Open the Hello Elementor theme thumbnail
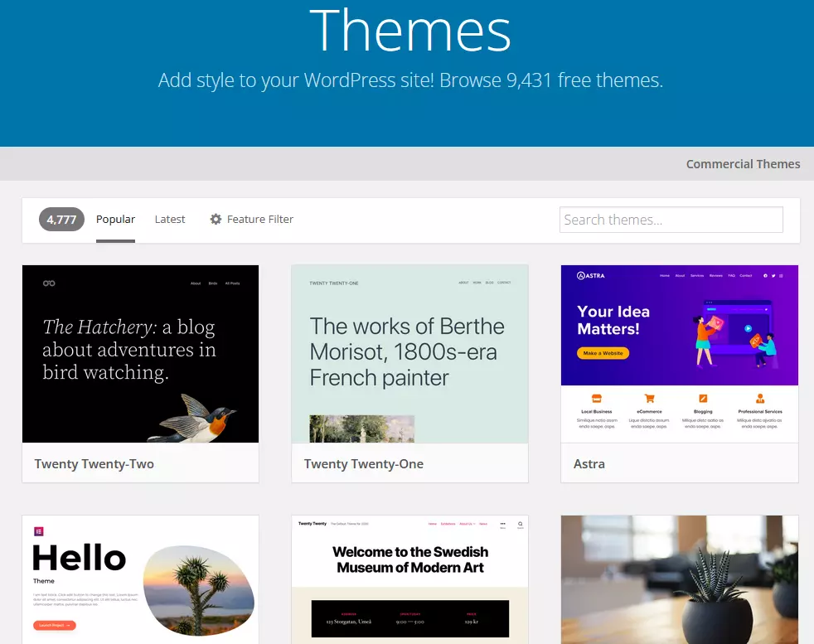Image resolution: width=814 pixels, height=644 pixels. tap(140, 579)
